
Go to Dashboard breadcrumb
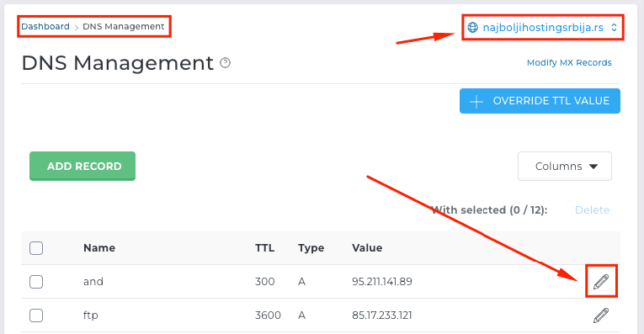[45, 26]
